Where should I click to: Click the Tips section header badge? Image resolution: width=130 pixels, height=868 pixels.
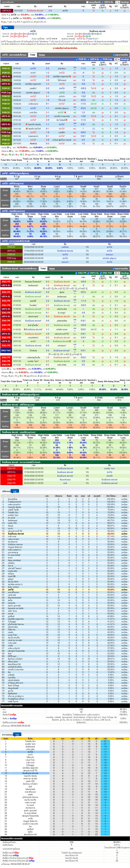[5, 28]
